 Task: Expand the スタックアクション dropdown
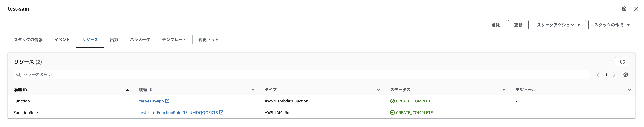(558, 25)
